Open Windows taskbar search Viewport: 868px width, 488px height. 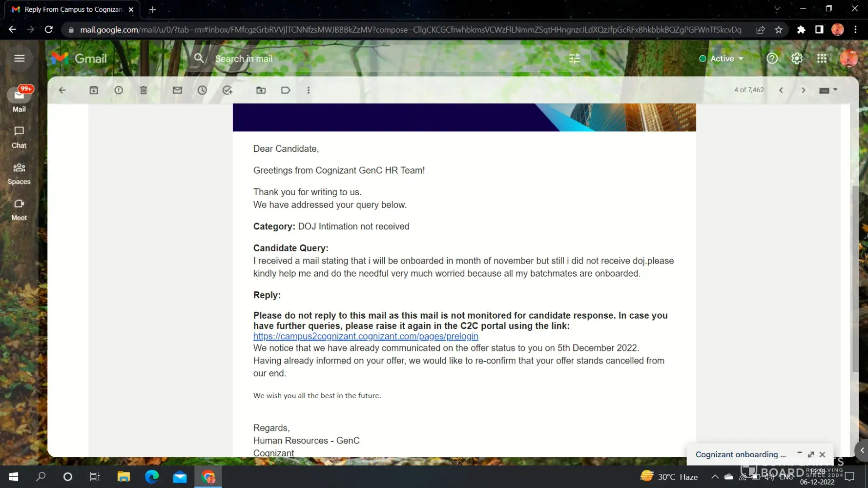point(41,477)
